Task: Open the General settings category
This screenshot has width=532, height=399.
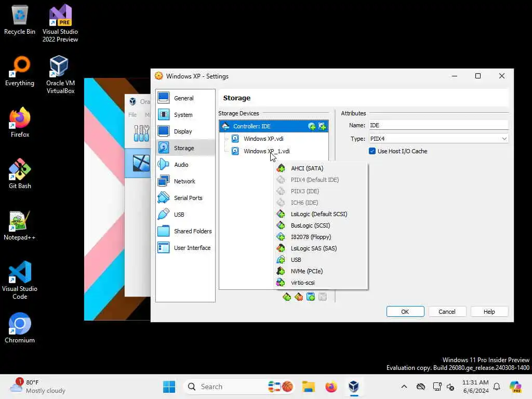Action: (x=185, y=98)
